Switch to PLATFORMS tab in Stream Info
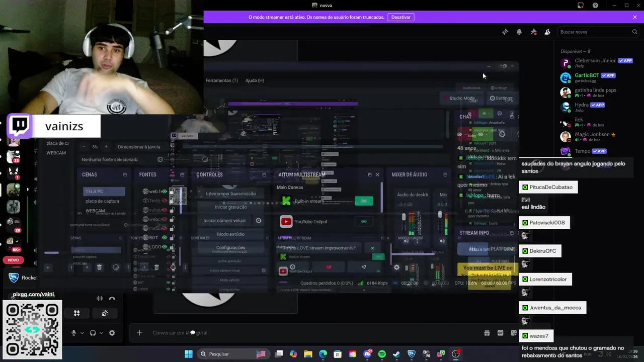 tap(503, 249)
